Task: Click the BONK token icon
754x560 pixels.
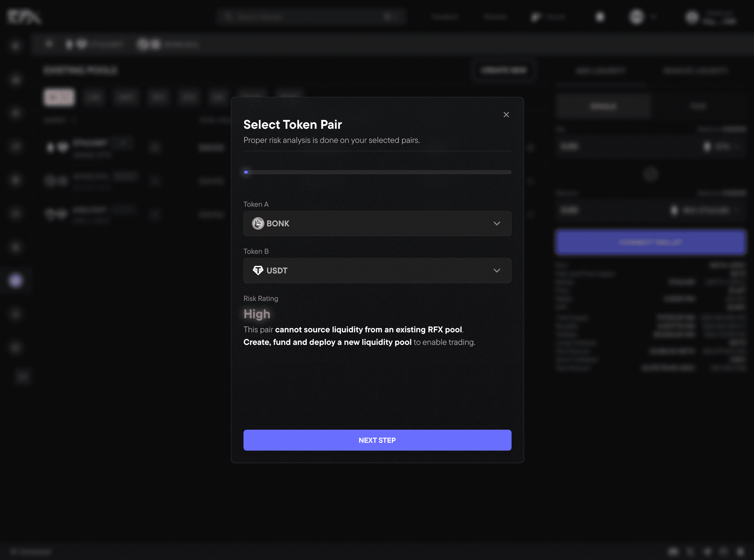Action: [x=258, y=223]
